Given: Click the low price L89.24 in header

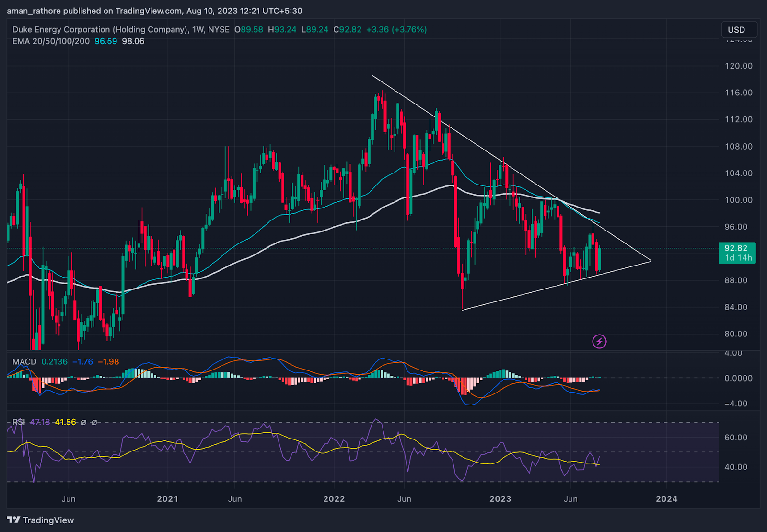Looking at the screenshot, I should click(315, 29).
